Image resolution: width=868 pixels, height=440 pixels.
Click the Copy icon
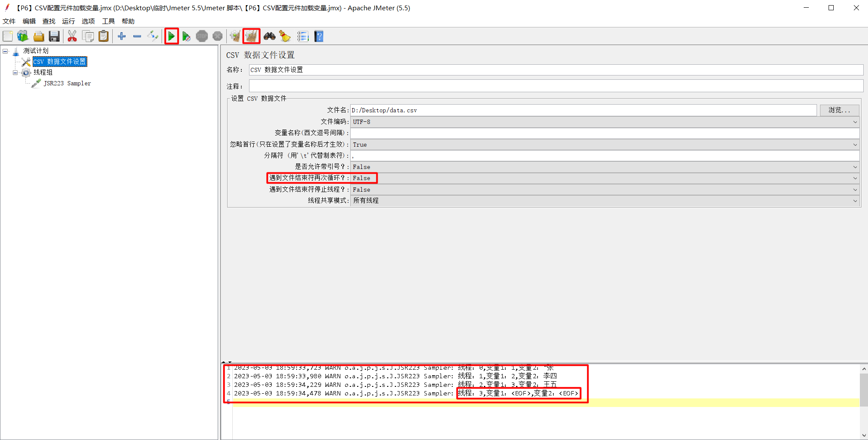click(88, 36)
